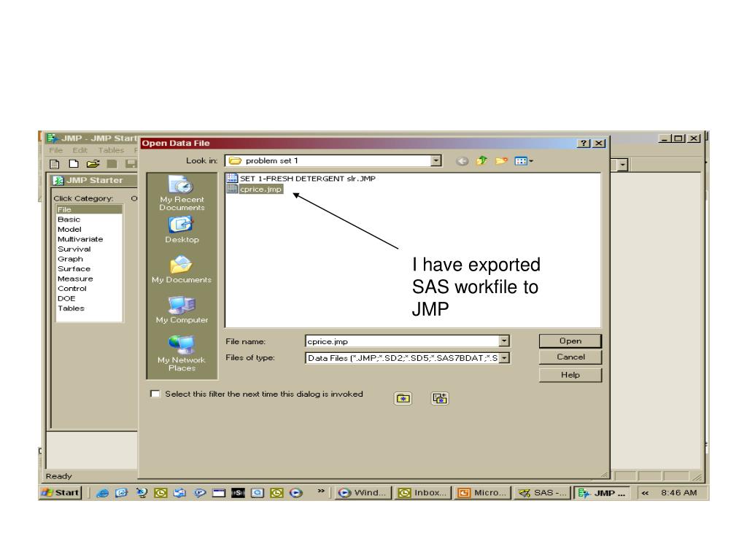Open dropdown arrow in JMP window's right toolbar
This screenshot has height=560, width=747.
tap(622, 166)
